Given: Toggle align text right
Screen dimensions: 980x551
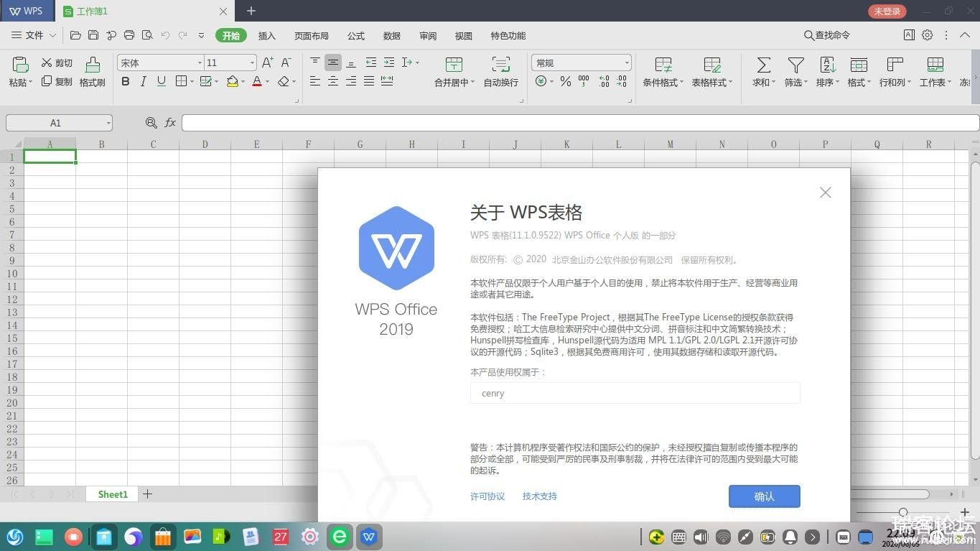Looking at the screenshot, I should pos(351,81).
